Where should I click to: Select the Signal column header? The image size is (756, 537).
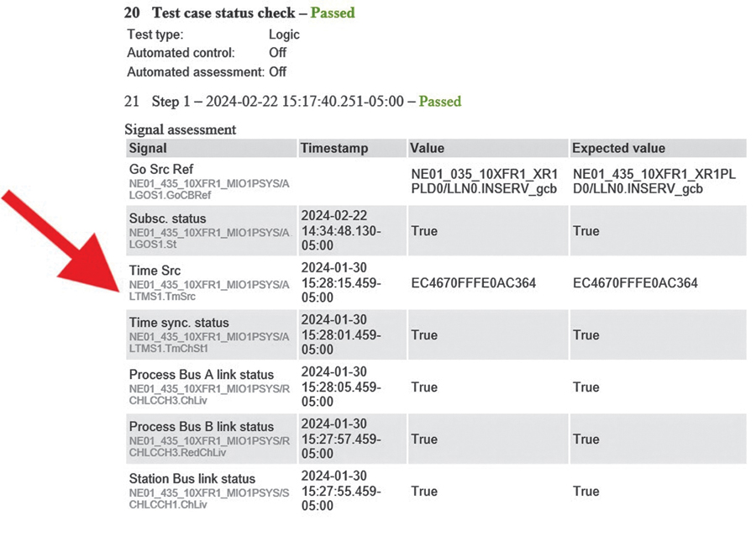pyautogui.click(x=149, y=149)
